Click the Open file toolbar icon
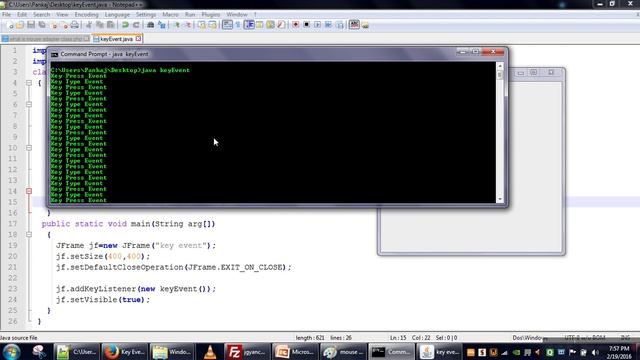Image resolution: width=640 pixels, height=360 pixels. (x=20, y=25)
